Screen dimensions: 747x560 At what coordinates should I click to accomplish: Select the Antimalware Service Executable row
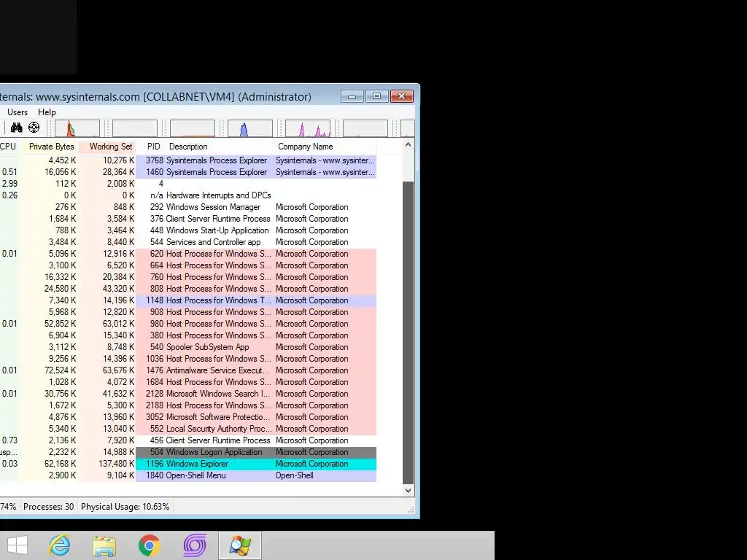[x=188, y=370]
